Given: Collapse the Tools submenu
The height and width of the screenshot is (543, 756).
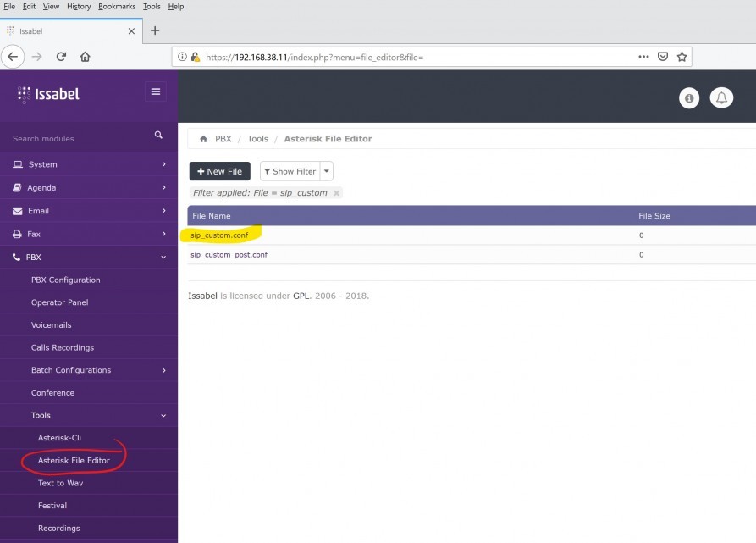Looking at the screenshot, I should 89,415.
